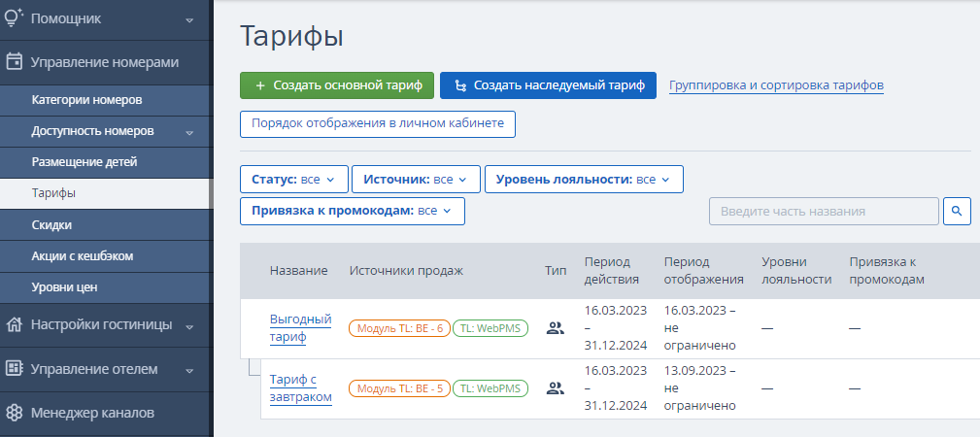Screen dimensions: 980x437
Task: Click the Уровни лояльности column header
Action: pos(796,271)
